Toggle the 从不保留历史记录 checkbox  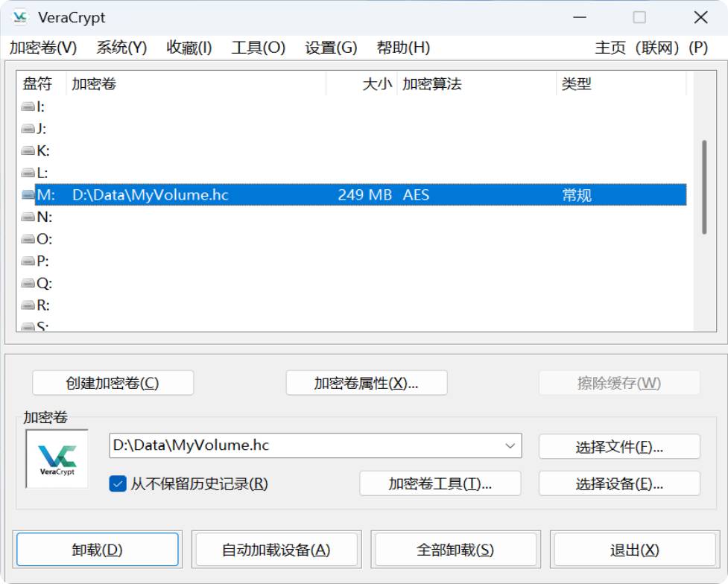pyautogui.click(x=118, y=483)
